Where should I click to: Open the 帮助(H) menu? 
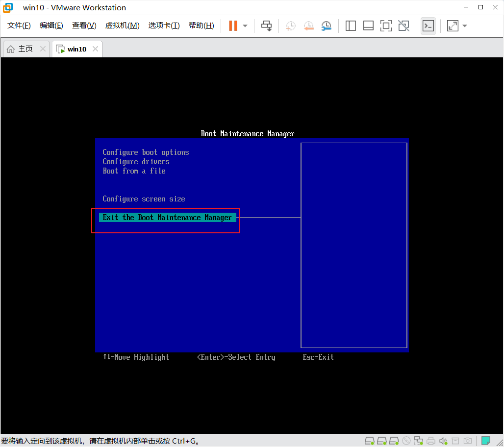pyautogui.click(x=202, y=25)
